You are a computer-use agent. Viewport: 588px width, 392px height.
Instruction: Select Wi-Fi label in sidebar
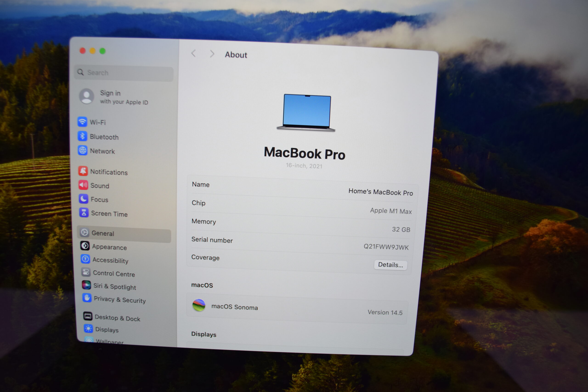point(98,122)
